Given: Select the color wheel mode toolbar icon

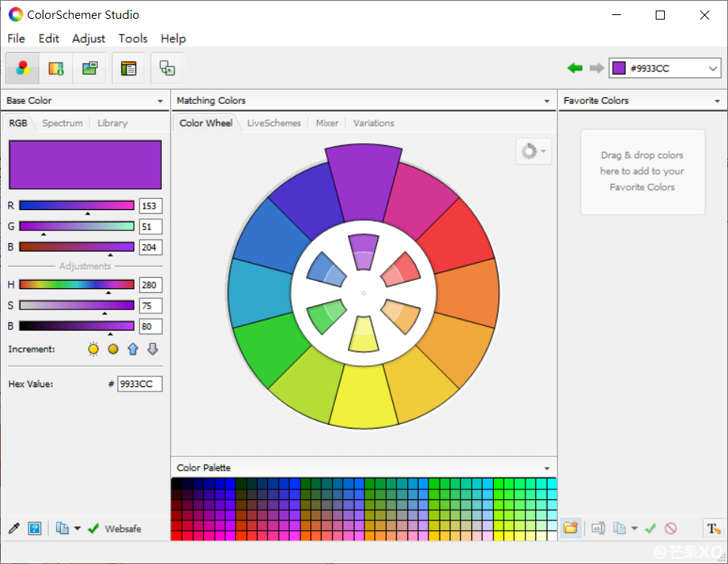Looking at the screenshot, I should coord(23,69).
